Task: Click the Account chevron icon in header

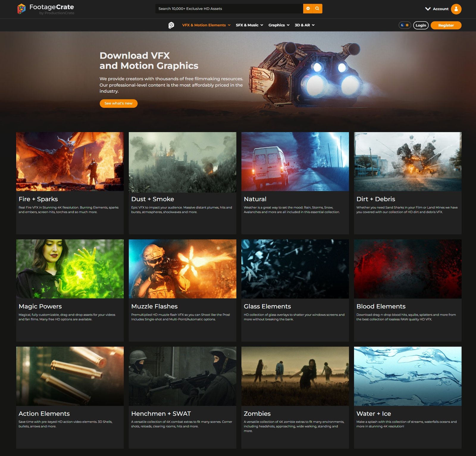Action: 428,9
